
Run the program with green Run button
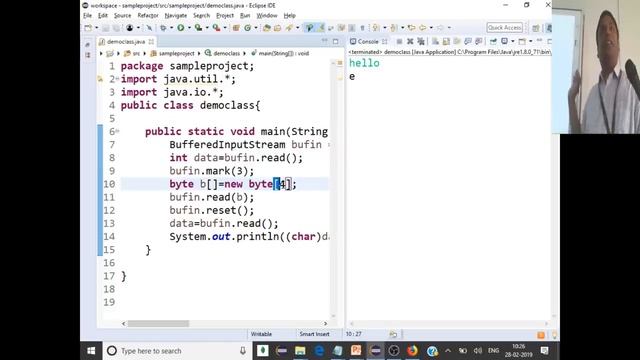coord(180,28)
